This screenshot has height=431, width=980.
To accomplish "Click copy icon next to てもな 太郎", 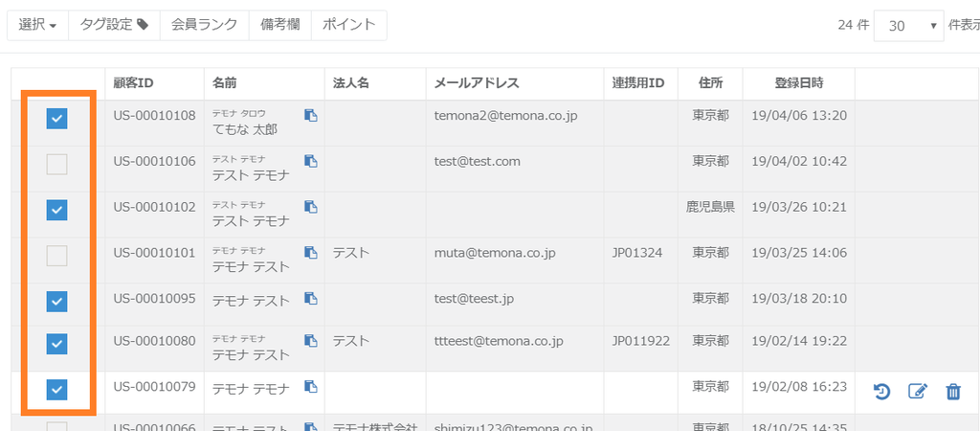I will [x=311, y=116].
